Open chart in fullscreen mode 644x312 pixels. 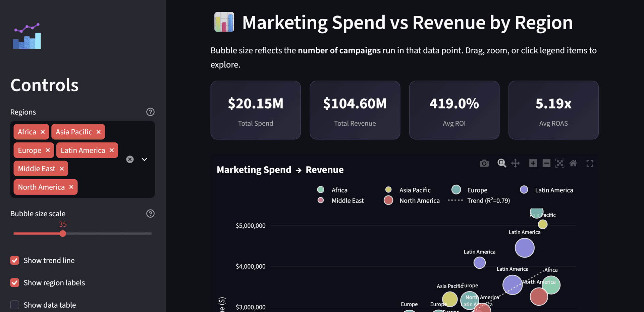pyautogui.click(x=590, y=164)
